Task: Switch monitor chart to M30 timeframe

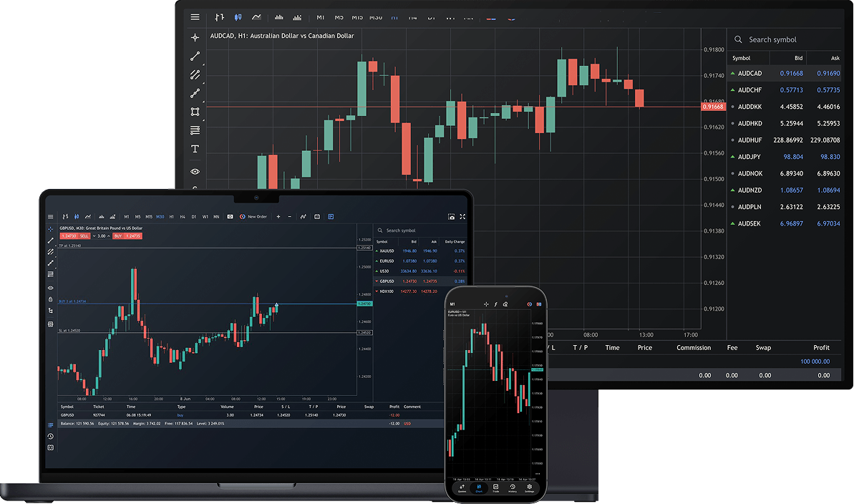Action: coord(376,17)
